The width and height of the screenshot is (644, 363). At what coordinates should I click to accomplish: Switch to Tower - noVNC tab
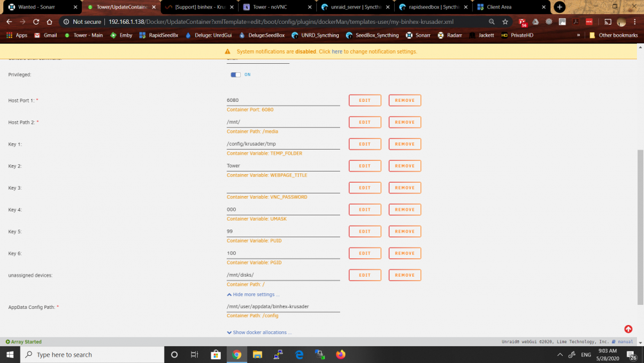tap(277, 7)
